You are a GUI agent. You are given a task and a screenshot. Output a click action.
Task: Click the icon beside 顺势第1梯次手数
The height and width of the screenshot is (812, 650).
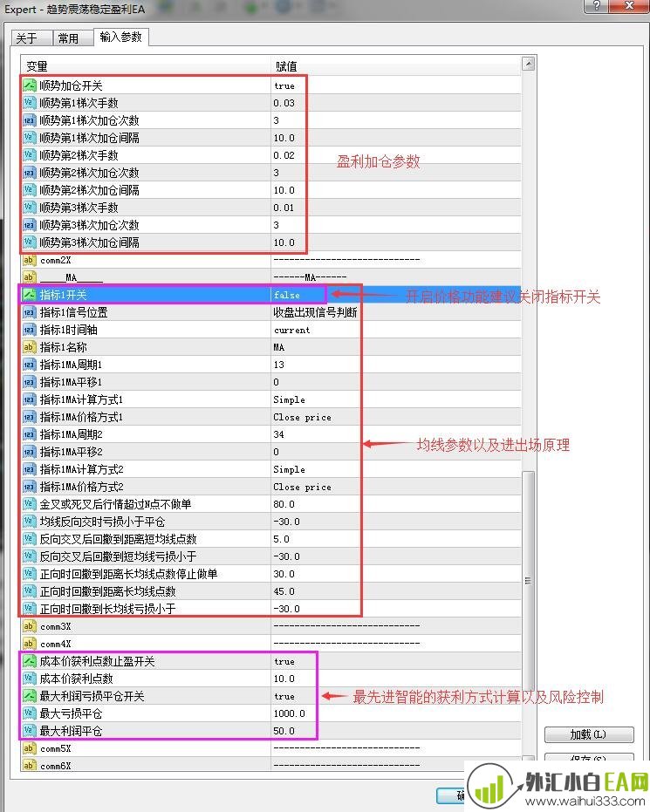coord(30,103)
